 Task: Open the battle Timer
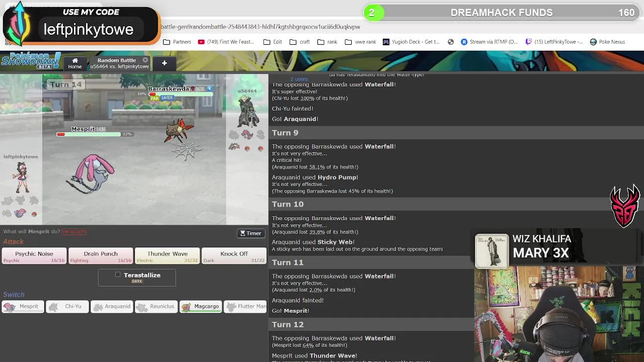[251, 233]
